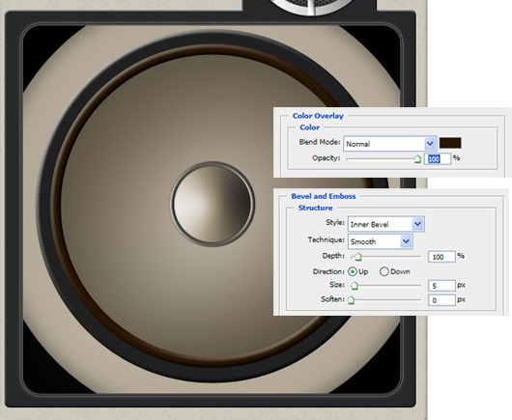Click the Structure section label
The height and width of the screenshot is (420, 512).
[x=315, y=208]
